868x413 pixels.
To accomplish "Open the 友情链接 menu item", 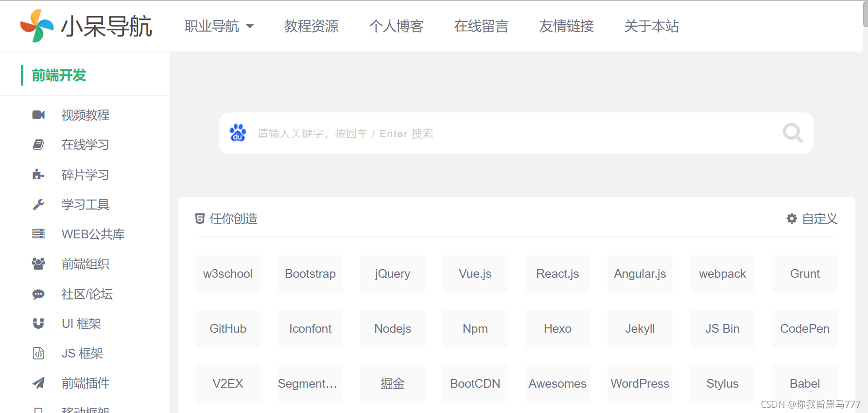I will click(566, 26).
